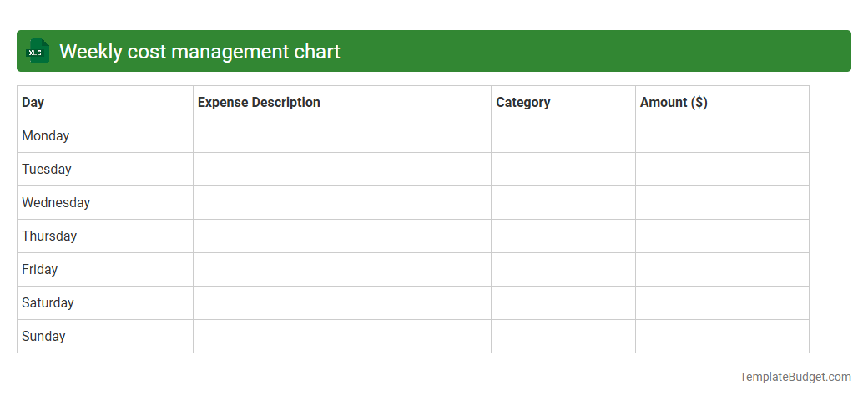Click Saturday's Expense Description cell

(342, 303)
